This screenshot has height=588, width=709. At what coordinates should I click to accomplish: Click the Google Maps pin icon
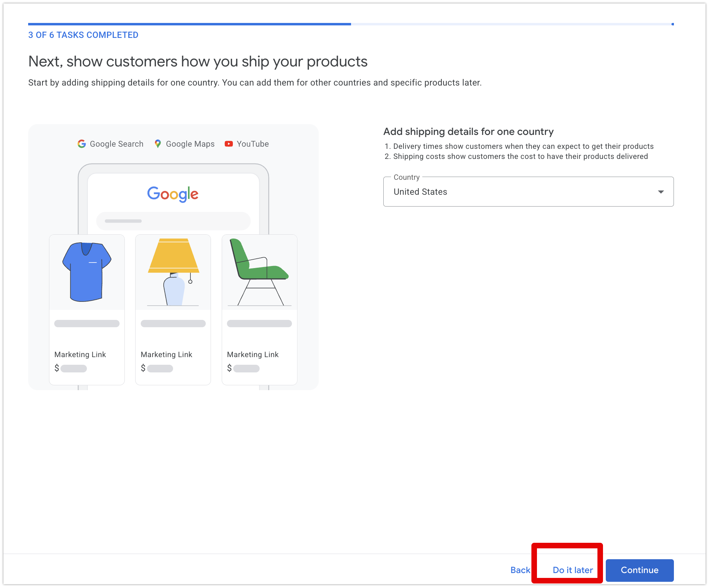158,144
